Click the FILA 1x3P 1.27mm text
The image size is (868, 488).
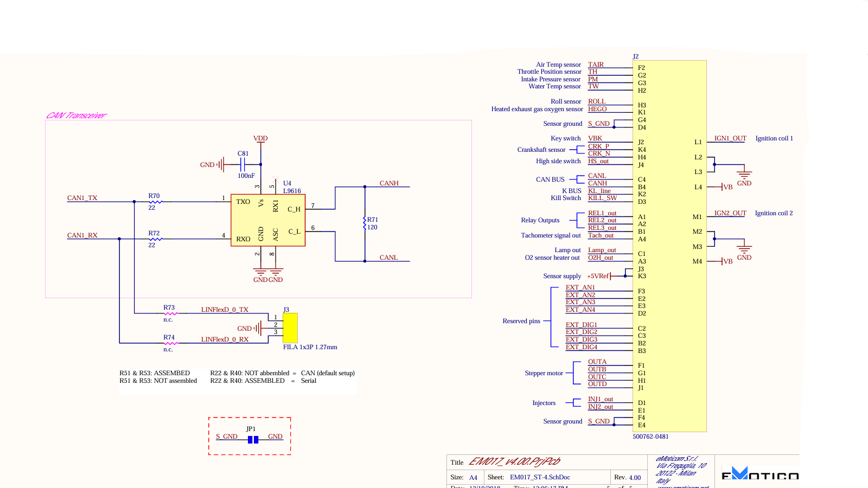point(310,347)
